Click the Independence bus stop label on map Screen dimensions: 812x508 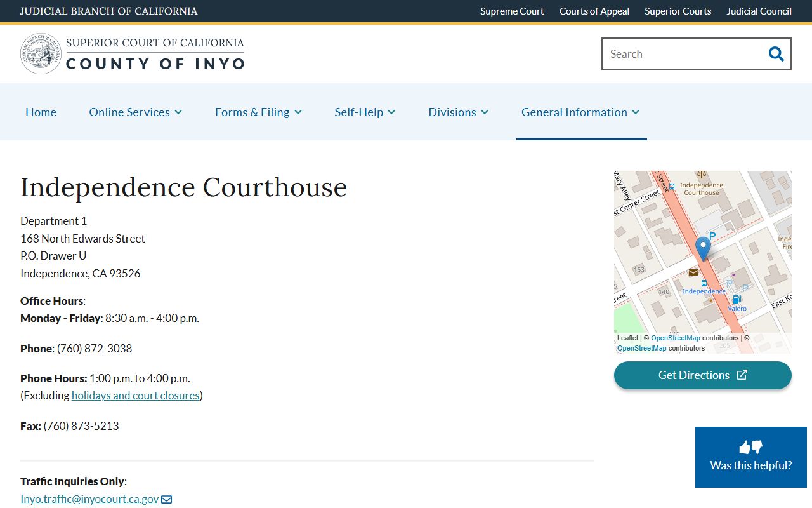coord(704,291)
